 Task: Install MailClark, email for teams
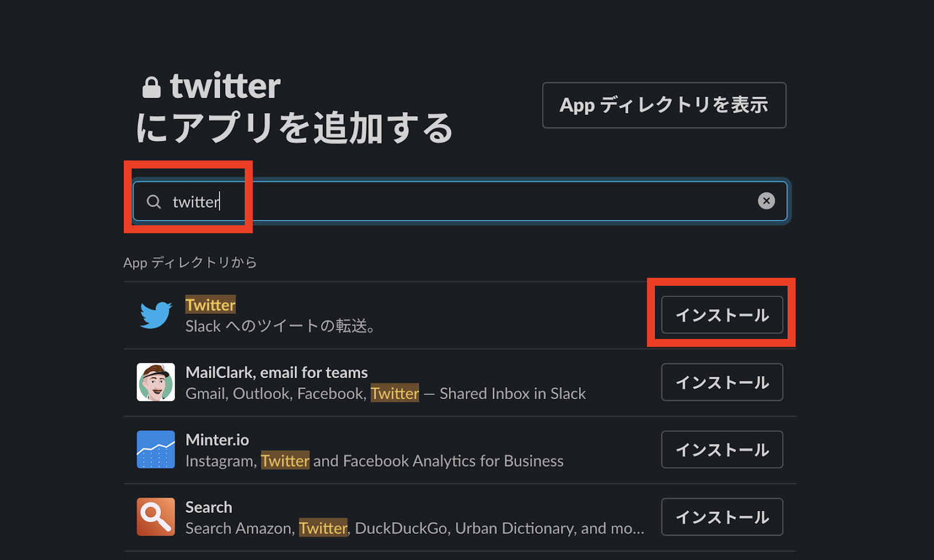722,382
